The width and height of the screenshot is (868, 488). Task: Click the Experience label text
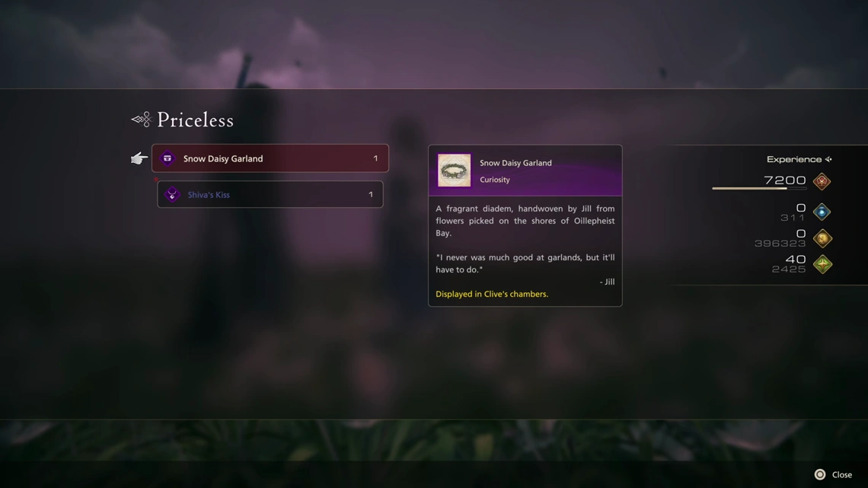click(x=794, y=159)
